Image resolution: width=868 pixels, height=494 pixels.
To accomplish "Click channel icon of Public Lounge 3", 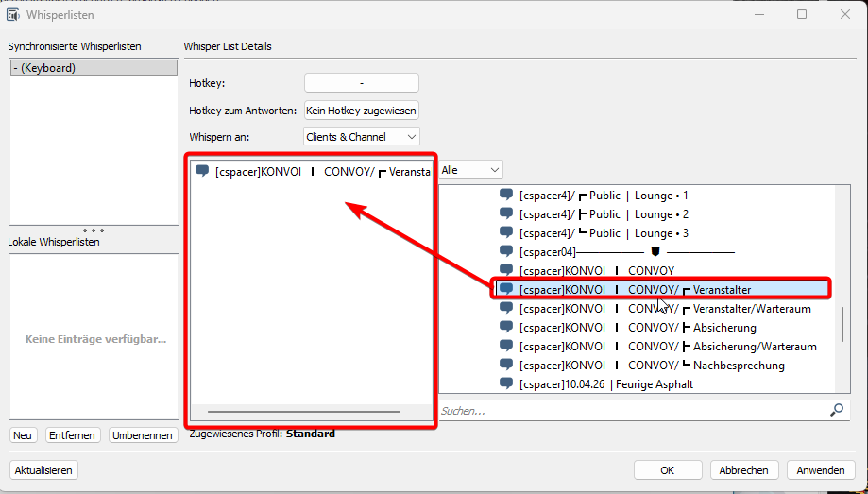I will pyautogui.click(x=506, y=233).
